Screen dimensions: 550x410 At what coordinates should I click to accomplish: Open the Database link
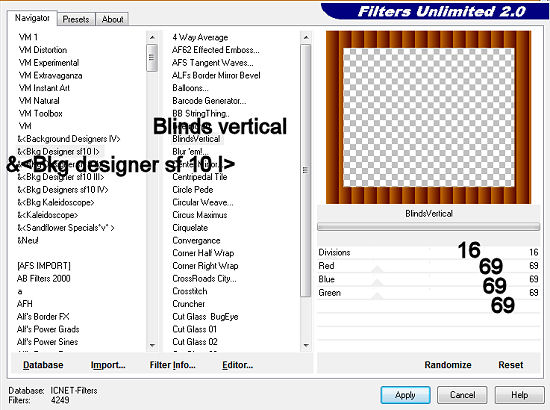(43, 365)
